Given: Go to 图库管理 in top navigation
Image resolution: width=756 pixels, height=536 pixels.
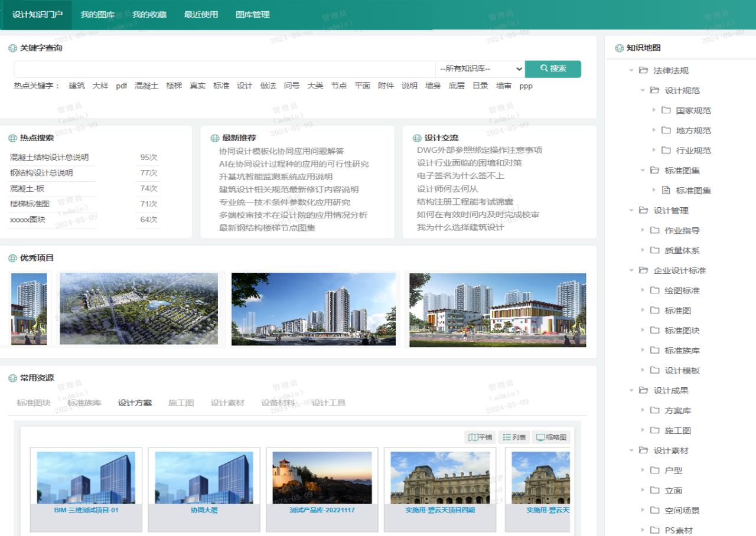Looking at the screenshot, I should pos(252,15).
